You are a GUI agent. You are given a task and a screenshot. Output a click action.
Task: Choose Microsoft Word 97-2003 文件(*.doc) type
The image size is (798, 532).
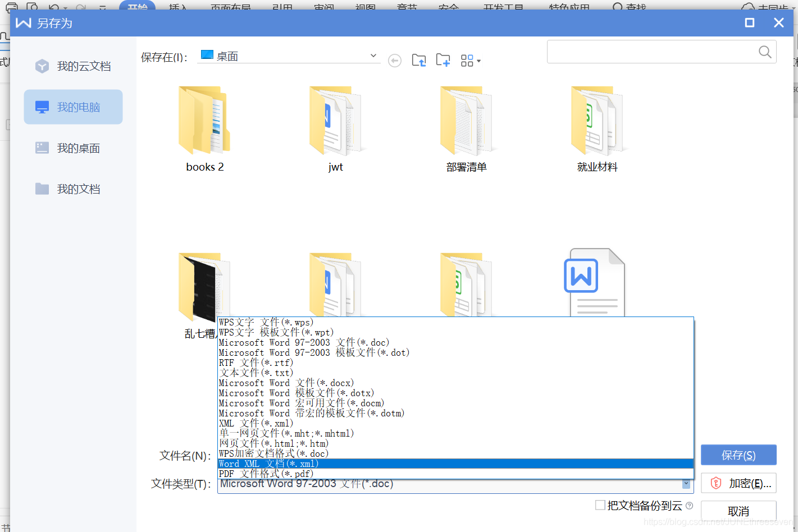click(455, 342)
